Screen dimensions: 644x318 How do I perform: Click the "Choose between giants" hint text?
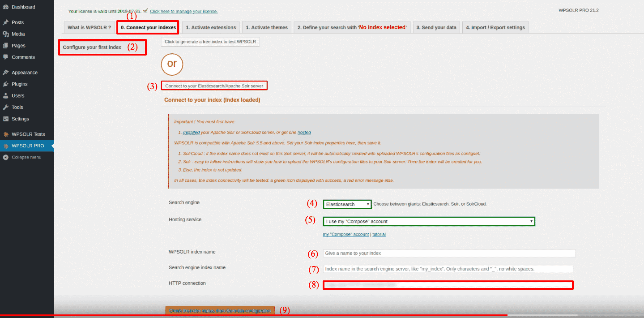point(430,204)
